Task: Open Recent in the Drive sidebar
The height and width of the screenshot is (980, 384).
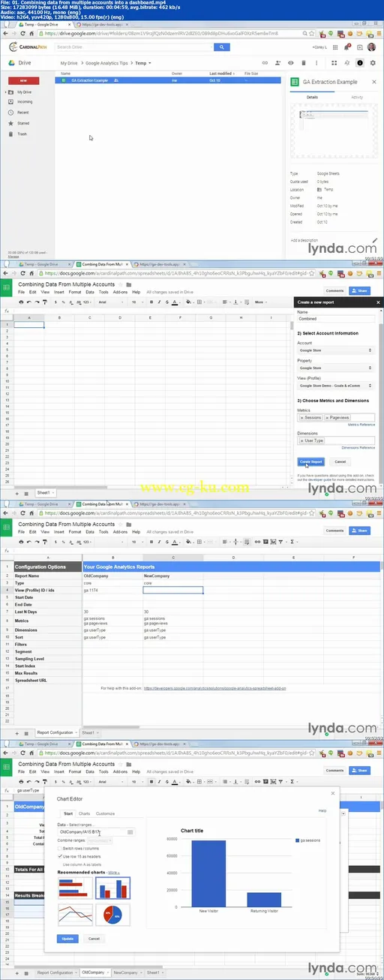Action: (22, 112)
